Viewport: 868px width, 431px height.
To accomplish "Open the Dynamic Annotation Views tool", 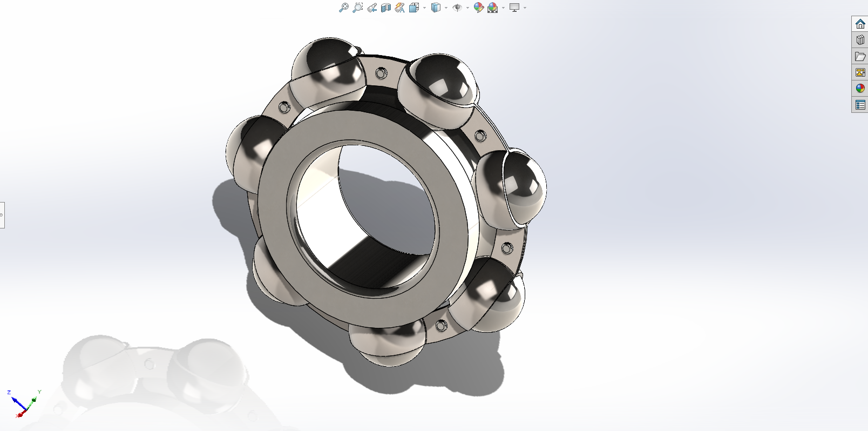I will pyautogui.click(x=399, y=8).
